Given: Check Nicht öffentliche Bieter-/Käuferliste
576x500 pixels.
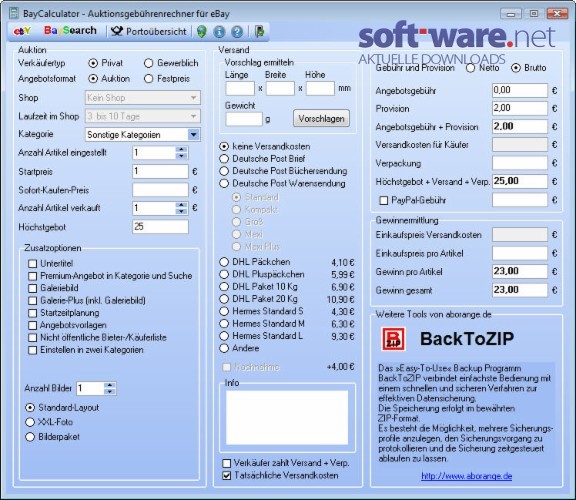Looking at the screenshot, I should [x=33, y=338].
